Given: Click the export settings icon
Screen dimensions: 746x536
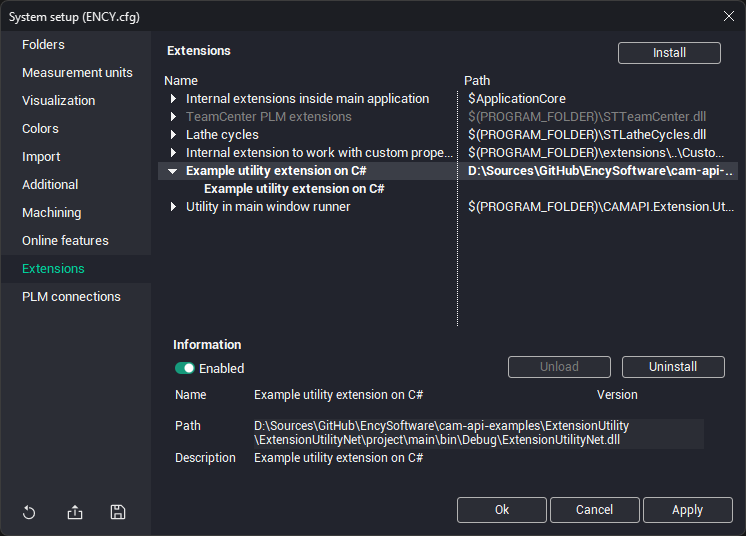Looking at the screenshot, I should point(75,513).
